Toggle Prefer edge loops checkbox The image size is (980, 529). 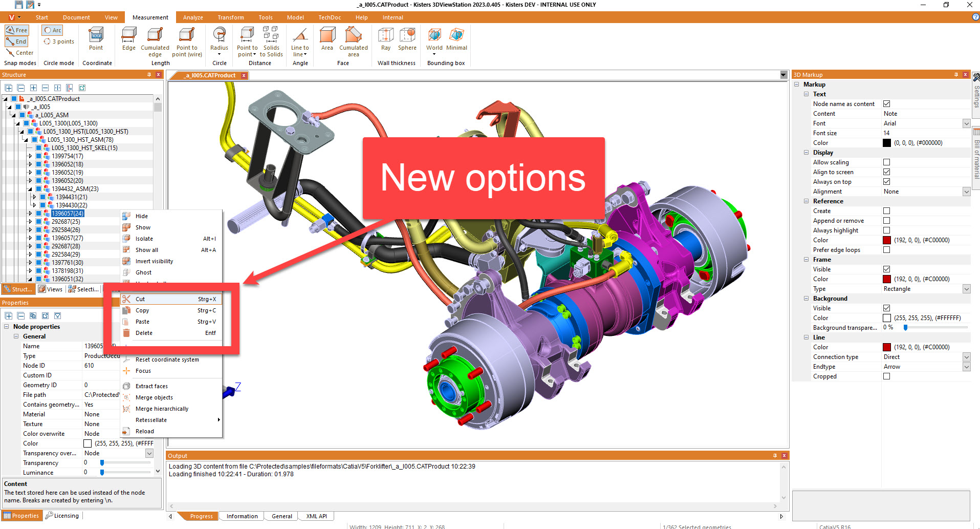[886, 250]
